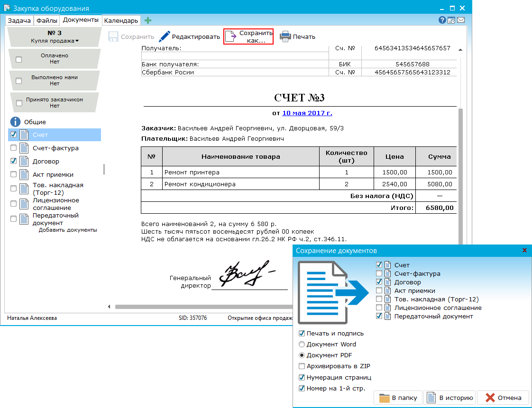This screenshot has width=532, height=408.
Task: Open the Календарь tab
Action: pyautogui.click(x=121, y=20)
